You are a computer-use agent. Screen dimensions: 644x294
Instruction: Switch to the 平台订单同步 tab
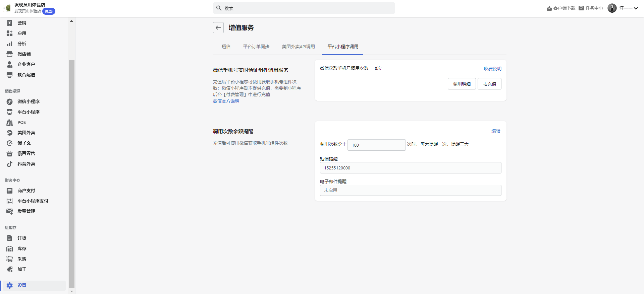click(x=256, y=47)
